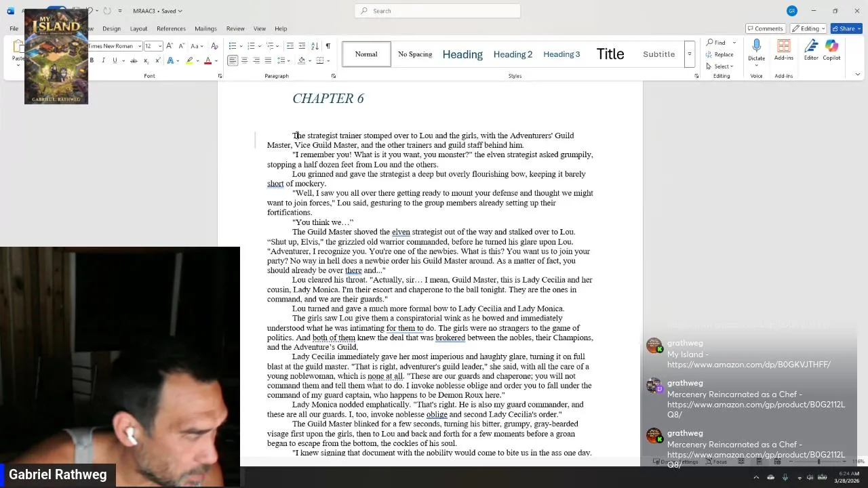Viewport: 868px width, 488px height.
Task: Toggle Subscript formatting
Action: click(146, 61)
